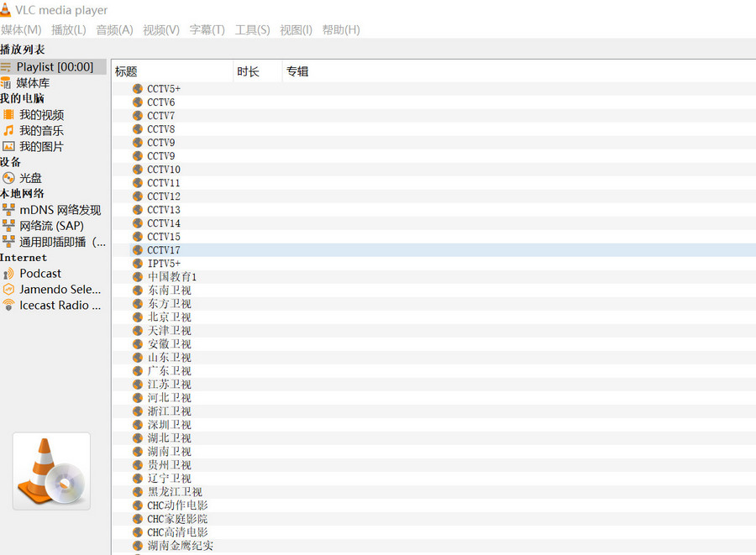Click the 光盘 disc icon
The height and width of the screenshot is (555, 756).
9,178
